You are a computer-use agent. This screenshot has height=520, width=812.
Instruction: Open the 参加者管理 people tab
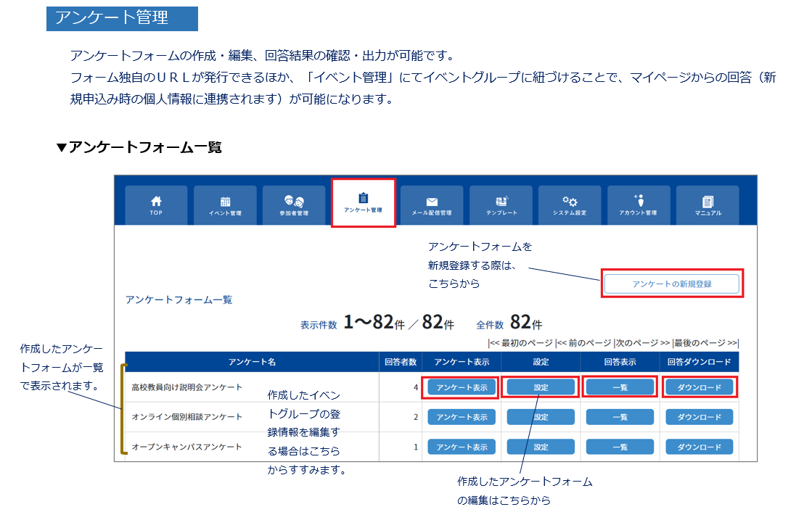294,205
